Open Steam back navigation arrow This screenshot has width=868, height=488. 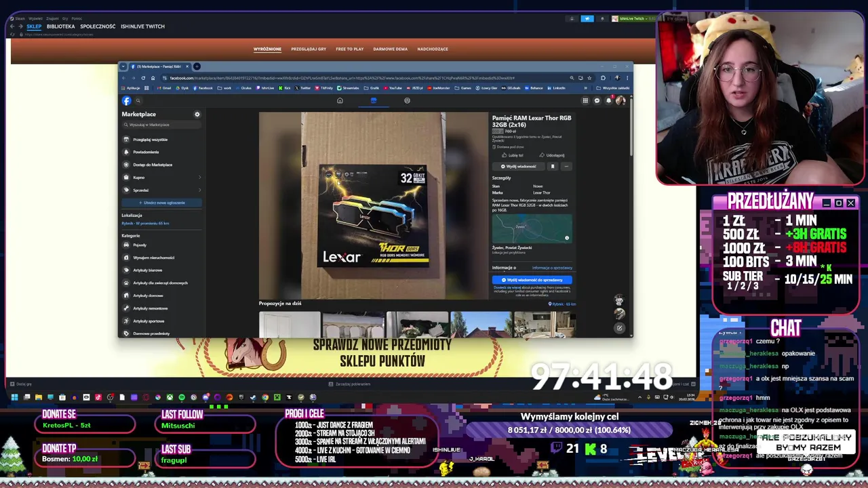pos(12,26)
